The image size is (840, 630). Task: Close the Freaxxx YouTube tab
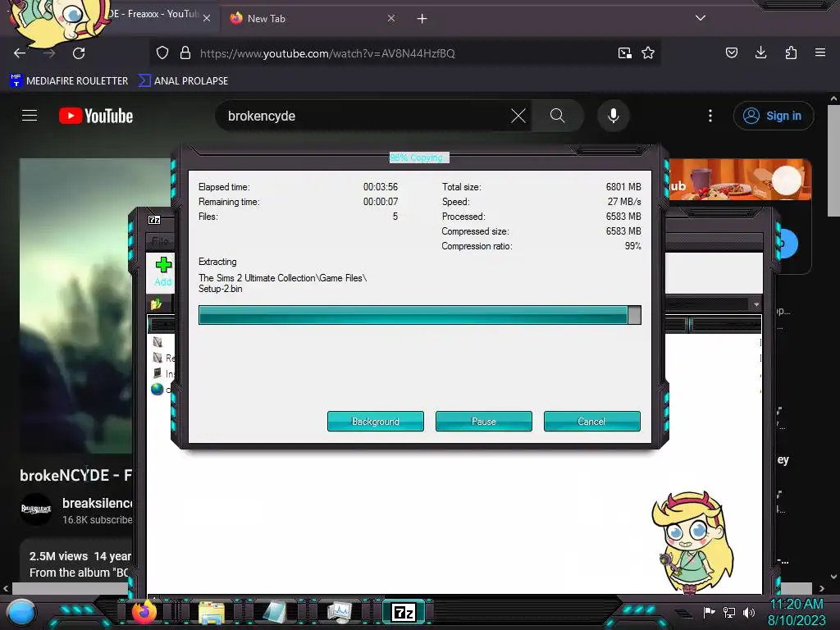pyautogui.click(x=207, y=18)
